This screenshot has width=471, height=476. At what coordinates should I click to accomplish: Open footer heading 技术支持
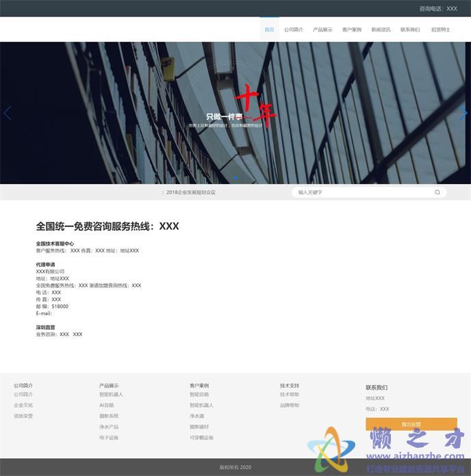click(290, 386)
